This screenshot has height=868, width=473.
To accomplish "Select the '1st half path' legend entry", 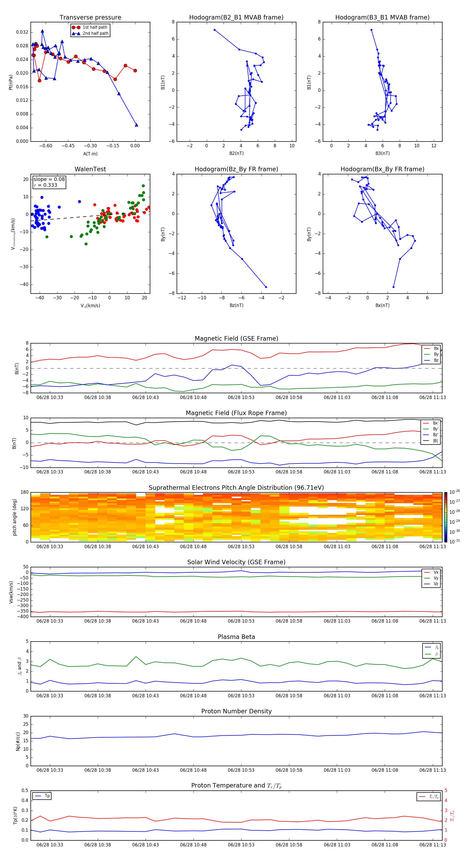I will point(90,27).
